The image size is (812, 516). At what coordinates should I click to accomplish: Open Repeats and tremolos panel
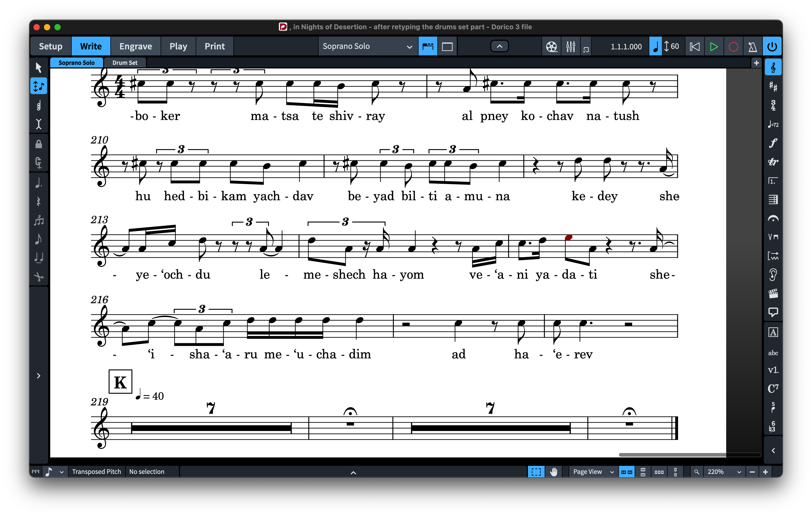coord(773,256)
